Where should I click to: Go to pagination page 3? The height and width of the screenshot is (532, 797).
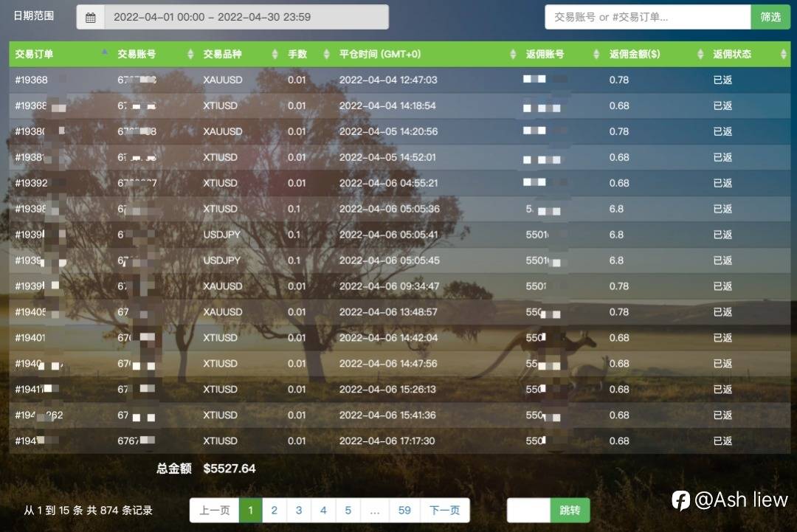pyautogui.click(x=299, y=510)
